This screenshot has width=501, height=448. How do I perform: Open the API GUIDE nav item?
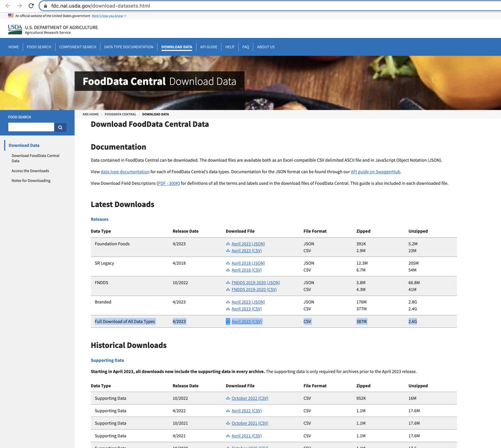[209, 47]
